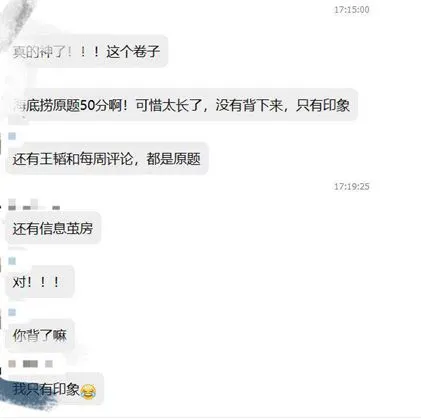Click the pixelated username above "还有信息茧房"

click(34, 204)
